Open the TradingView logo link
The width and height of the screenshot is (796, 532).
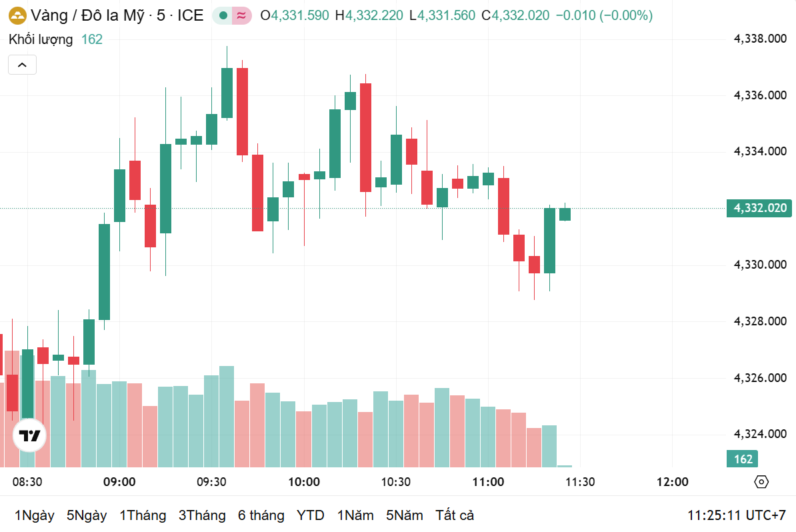29,437
